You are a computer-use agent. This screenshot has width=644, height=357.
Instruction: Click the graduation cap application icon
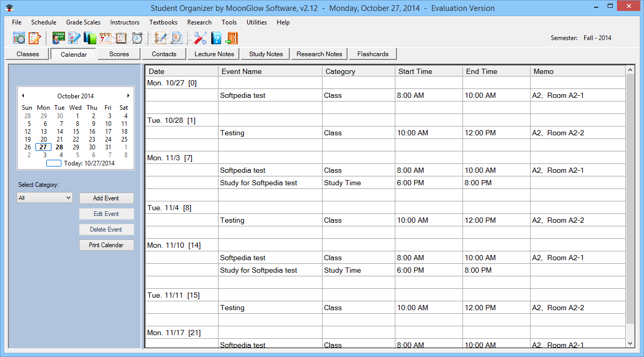tap(8, 8)
